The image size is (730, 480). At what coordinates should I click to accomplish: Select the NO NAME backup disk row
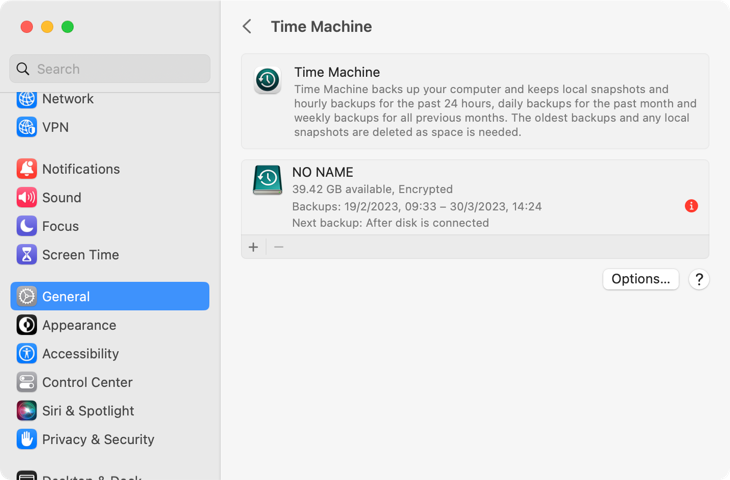[x=475, y=197]
